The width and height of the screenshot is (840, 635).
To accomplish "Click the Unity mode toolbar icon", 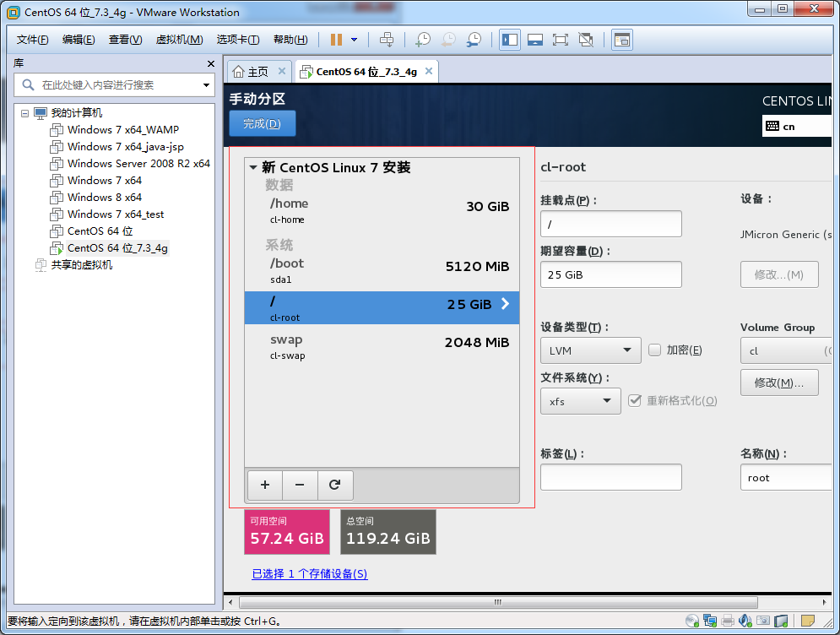I will pos(586,40).
